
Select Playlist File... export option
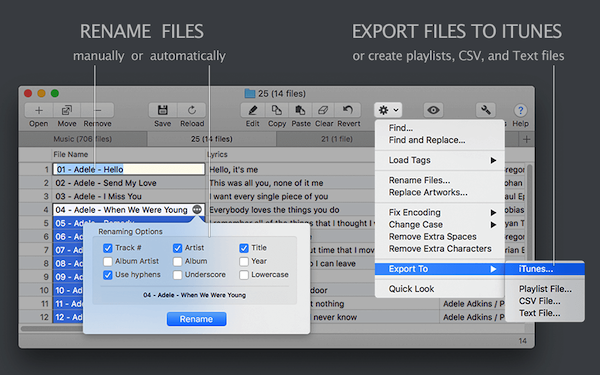pyautogui.click(x=545, y=289)
